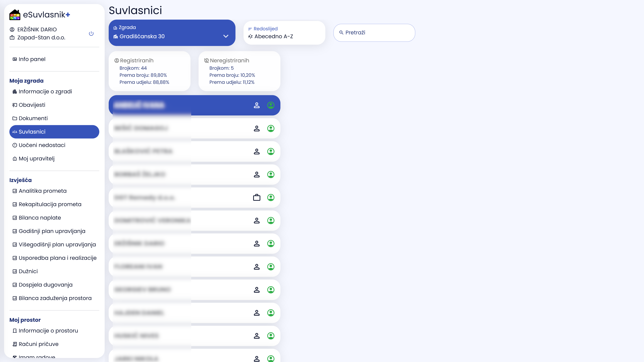
Task: Click the 'Brojkom: 44' value
Action: [133, 68]
